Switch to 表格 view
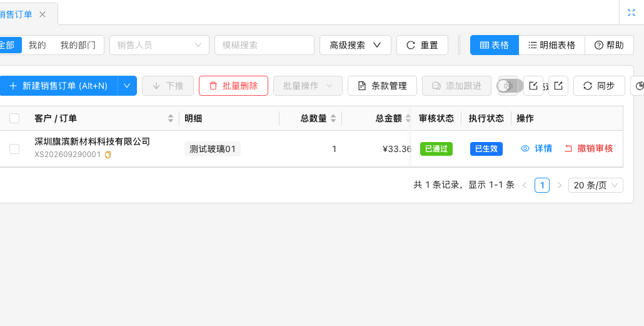644x326 pixels. click(495, 45)
